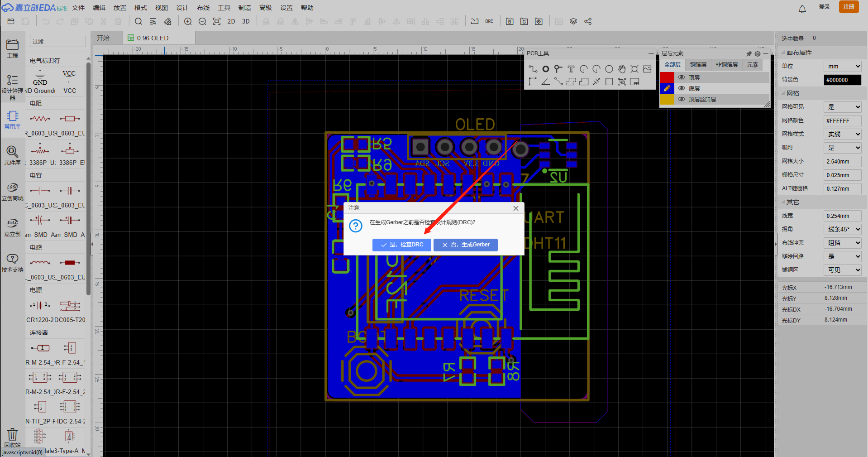
Task: Open the 制造 (Fabrication) menu
Action: (244, 8)
